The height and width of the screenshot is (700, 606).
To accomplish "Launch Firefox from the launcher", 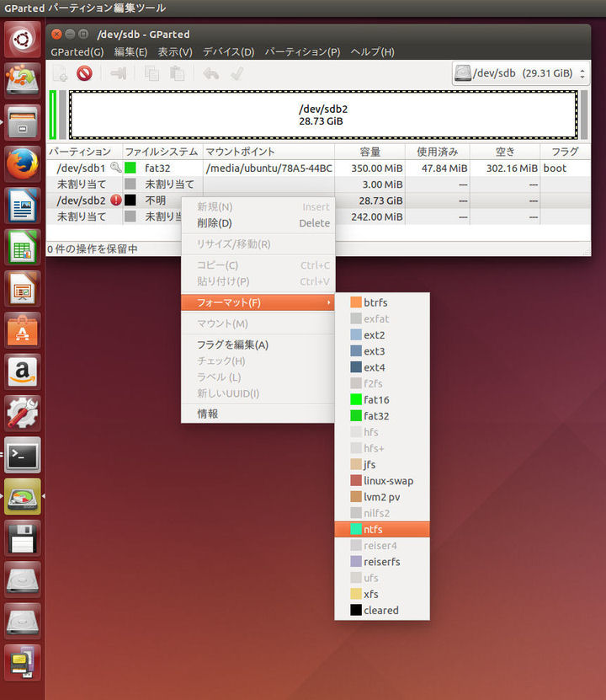I will point(22,164).
